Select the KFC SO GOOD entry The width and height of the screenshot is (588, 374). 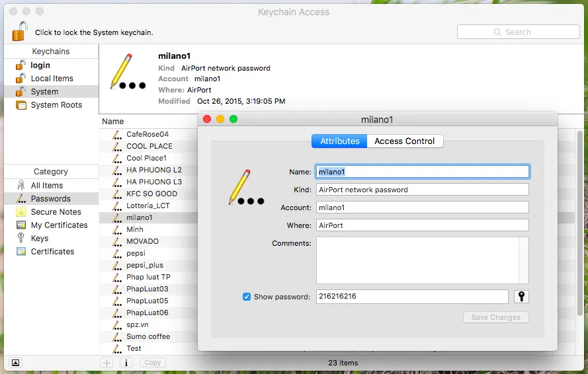click(151, 194)
